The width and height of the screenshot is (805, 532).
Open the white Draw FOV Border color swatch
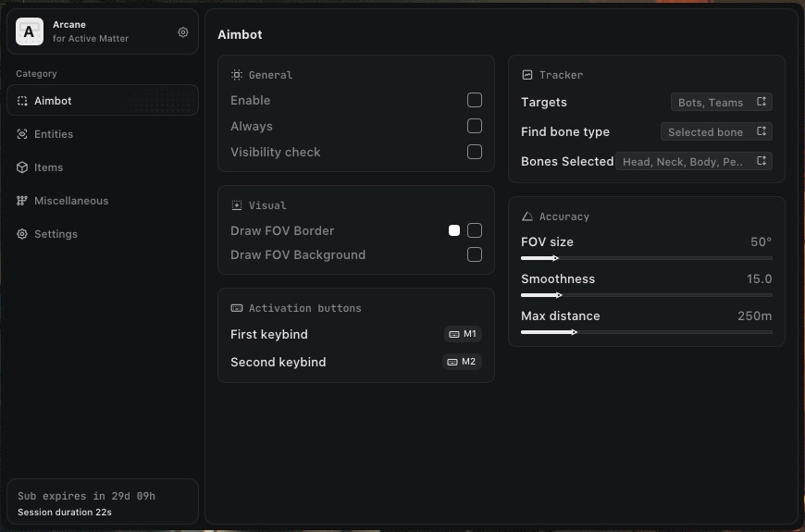point(454,230)
